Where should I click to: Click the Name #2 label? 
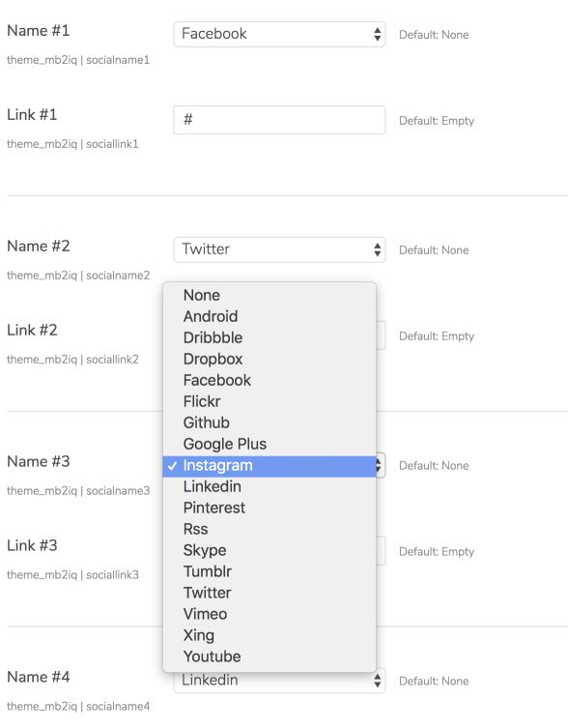(39, 247)
